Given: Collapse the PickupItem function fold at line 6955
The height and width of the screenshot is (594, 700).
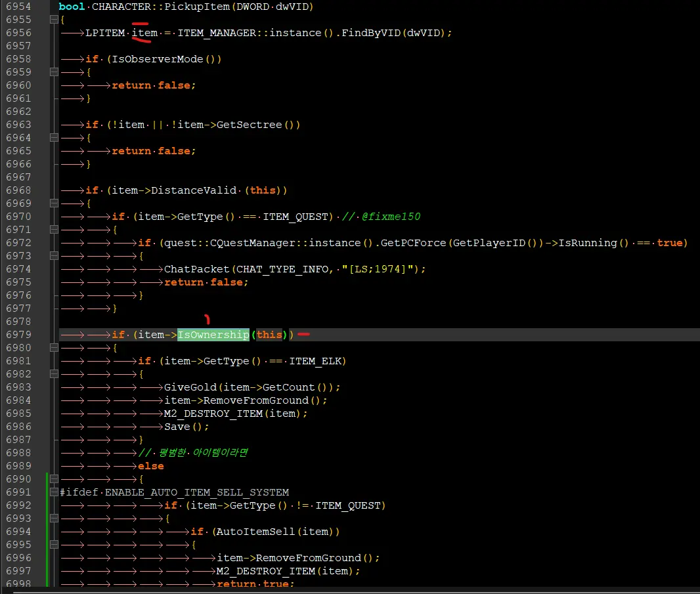Looking at the screenshot, I should click(x=54, y=20).
